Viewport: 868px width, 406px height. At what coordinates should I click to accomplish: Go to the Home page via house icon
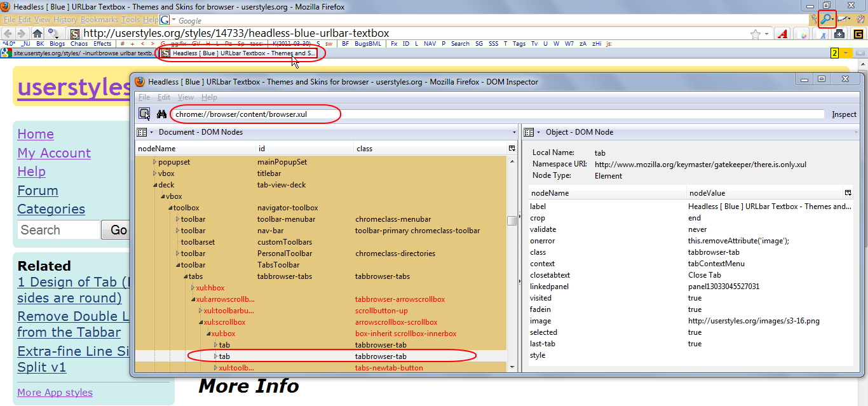point(37,33)
